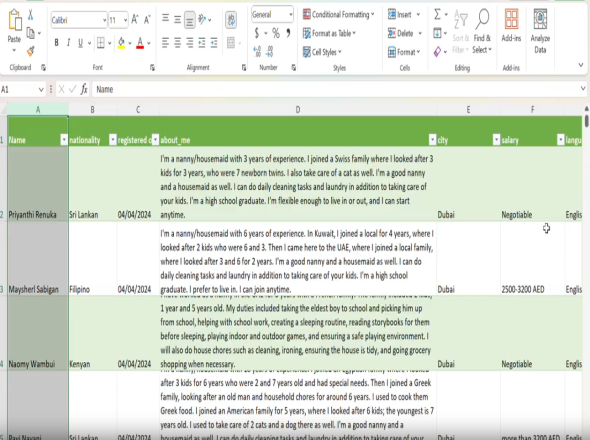Apply Percent Style
This screenshot has width=590, height=440.
(x=276, y=33)
